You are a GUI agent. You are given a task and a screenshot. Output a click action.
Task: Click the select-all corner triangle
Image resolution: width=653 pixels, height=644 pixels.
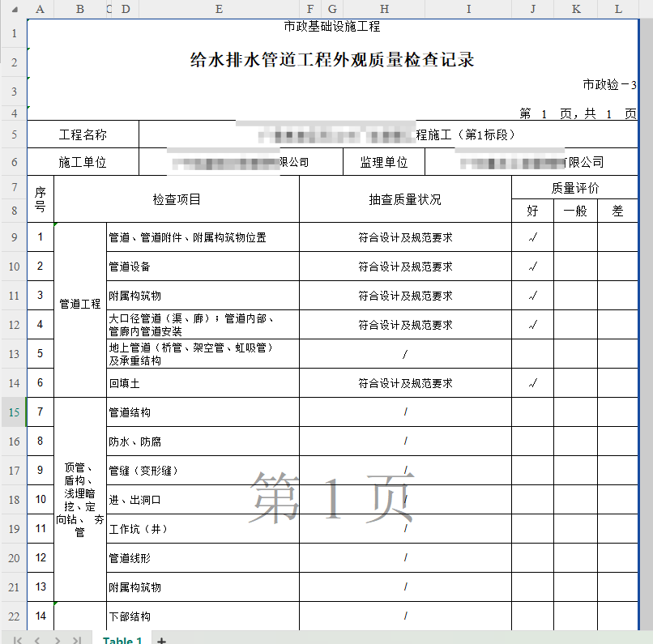pos(13,9)
